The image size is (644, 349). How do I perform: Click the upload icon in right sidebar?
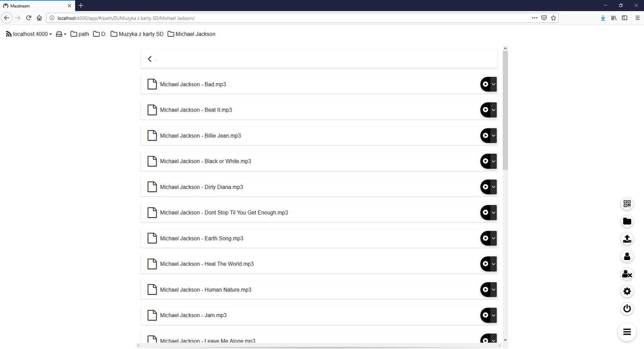click(627, 239)
